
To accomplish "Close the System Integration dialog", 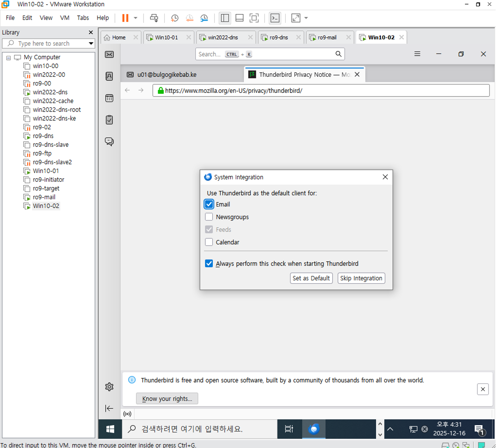I will (x=385, y=177).
